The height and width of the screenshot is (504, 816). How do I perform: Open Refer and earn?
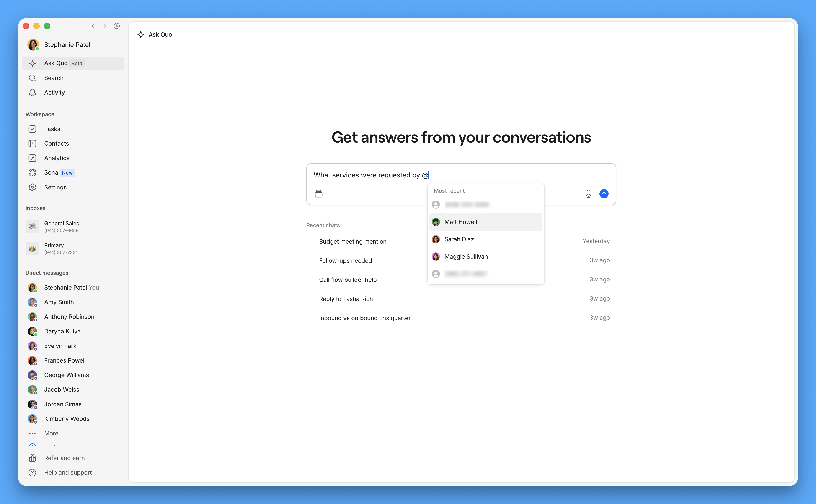pyautogui.click(x=73, y=458)
